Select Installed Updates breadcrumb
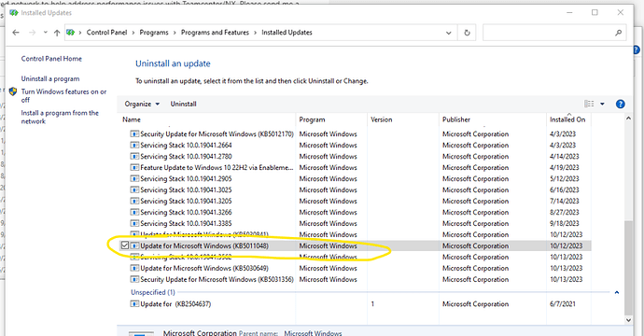Viewport: 644px width, 336px height. point(287,33)
